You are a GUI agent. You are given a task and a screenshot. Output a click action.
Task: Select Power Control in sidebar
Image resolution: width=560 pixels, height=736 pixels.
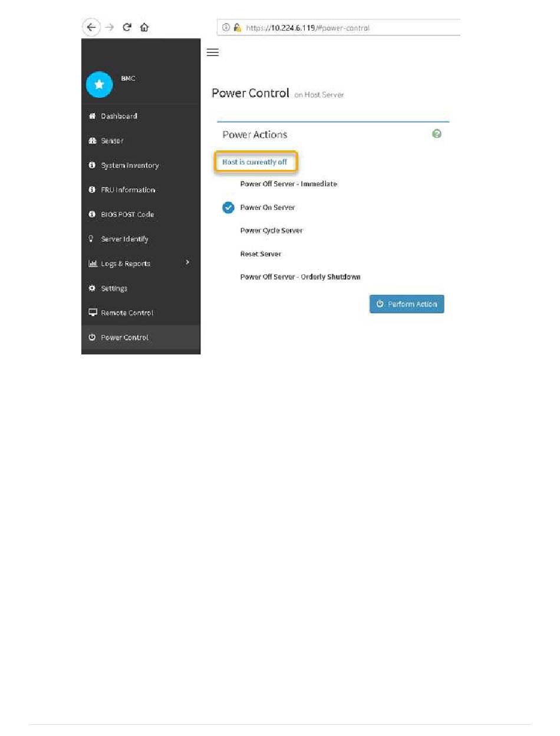click(141, 338)
